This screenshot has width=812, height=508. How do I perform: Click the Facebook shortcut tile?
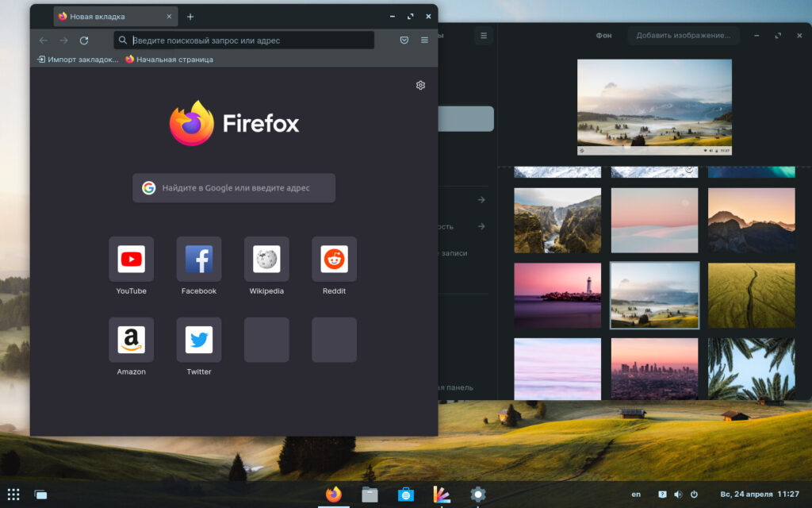[199, 260]
